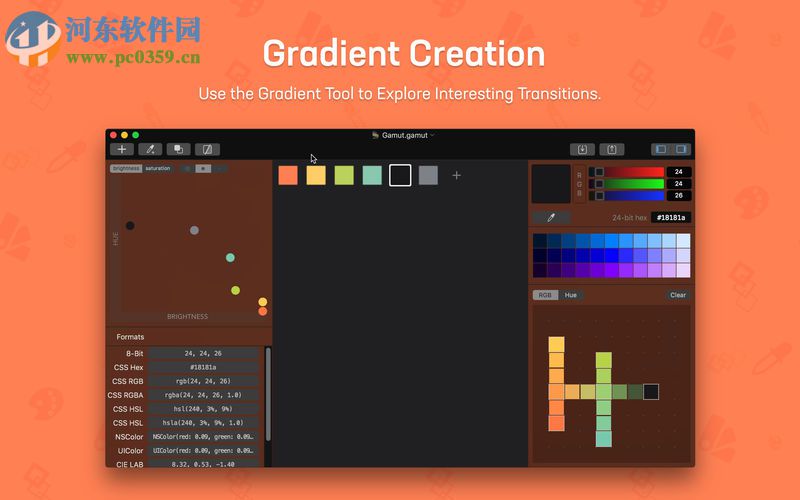Click the blue channel slider
This screenshot has width=800, height=500.
click(x=627, y=195)
